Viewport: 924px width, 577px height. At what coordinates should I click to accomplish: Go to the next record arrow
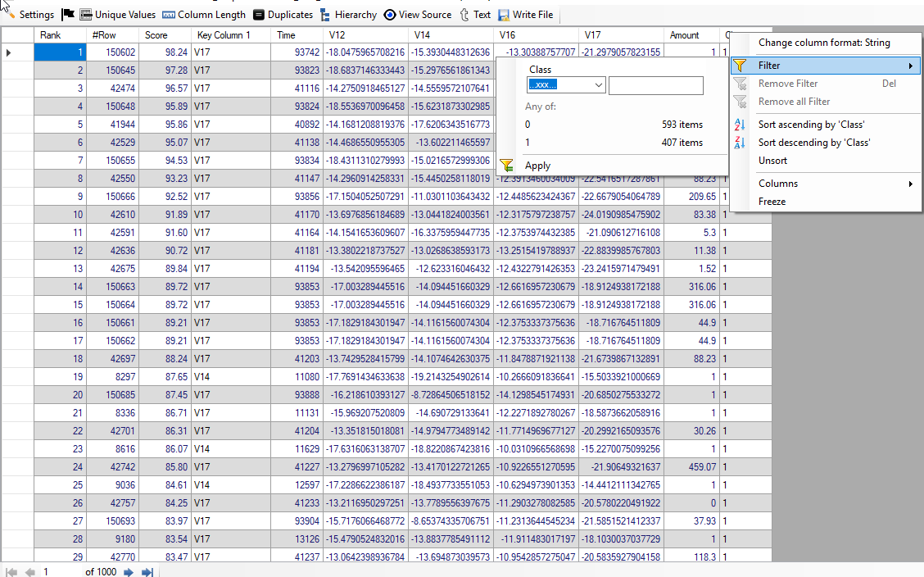[129, 572]
